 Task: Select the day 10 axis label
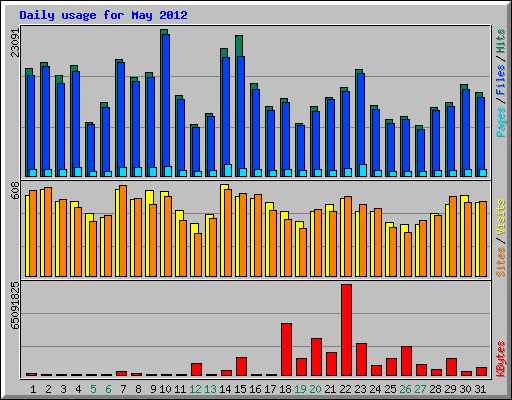[165, 389]
